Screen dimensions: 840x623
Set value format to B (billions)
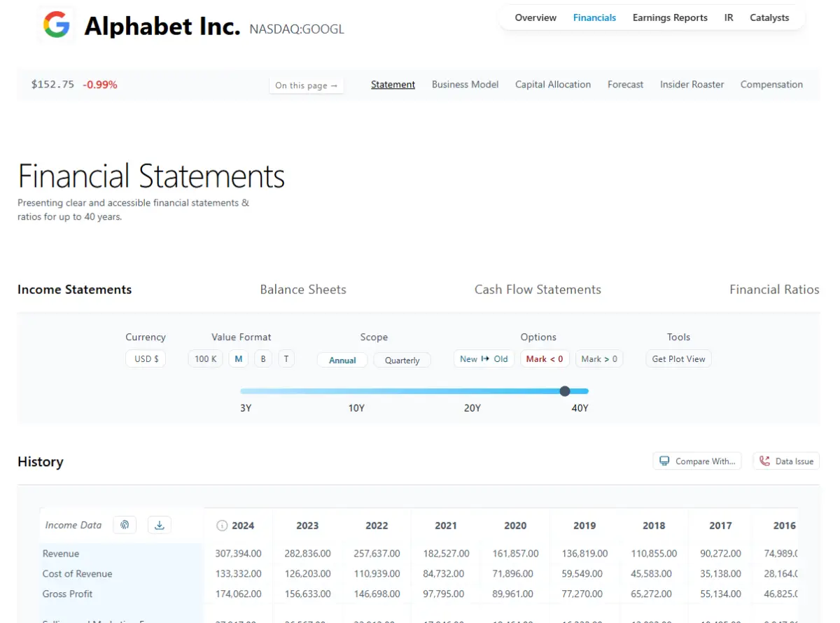(x=263, y=359)
